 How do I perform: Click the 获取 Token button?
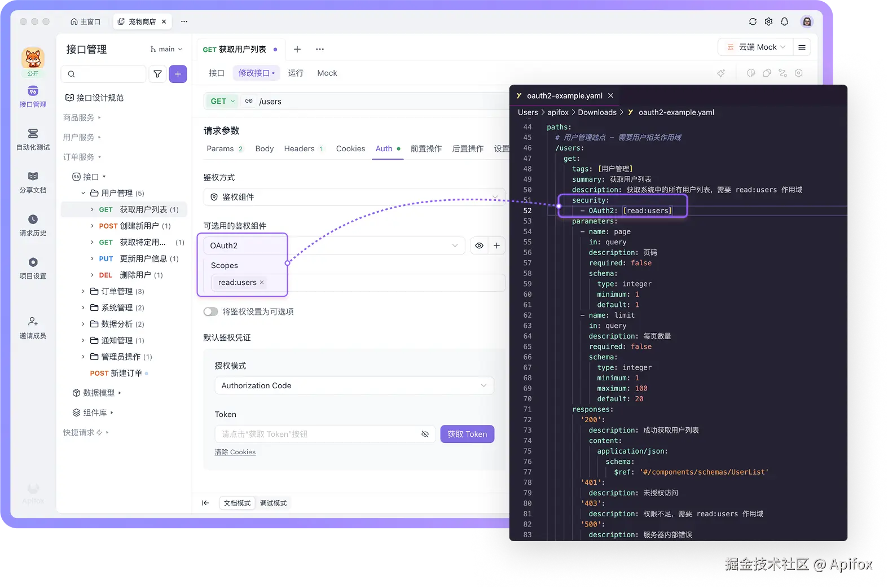(467, 434)
